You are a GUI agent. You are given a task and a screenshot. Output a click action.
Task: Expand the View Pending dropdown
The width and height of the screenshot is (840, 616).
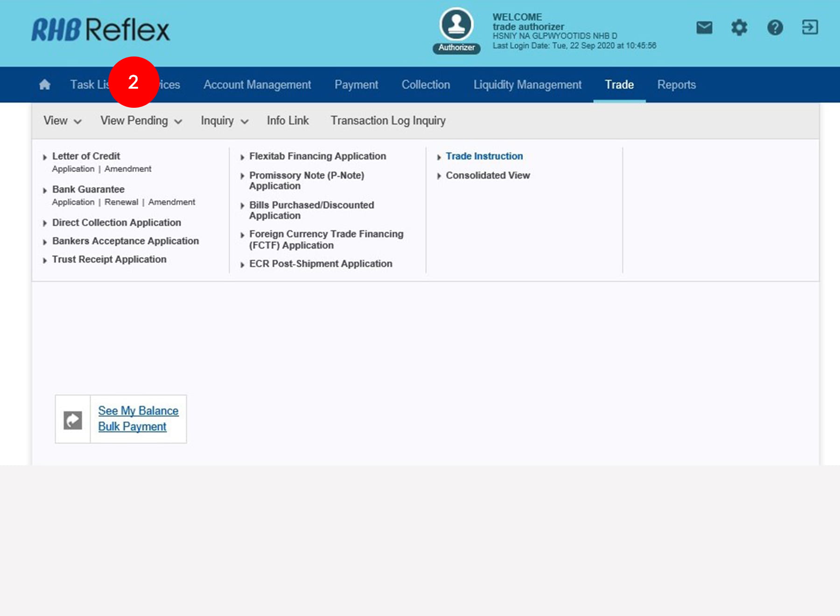pos(140,121)
